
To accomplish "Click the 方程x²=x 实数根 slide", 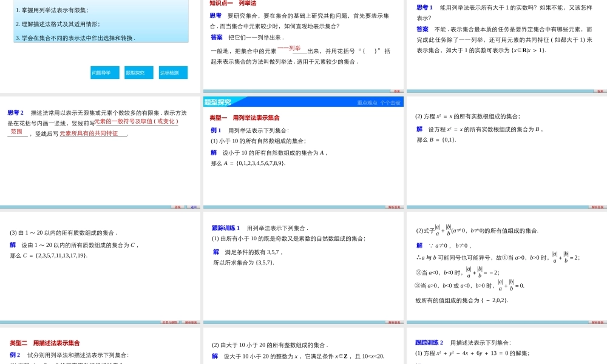I will 506,152.
